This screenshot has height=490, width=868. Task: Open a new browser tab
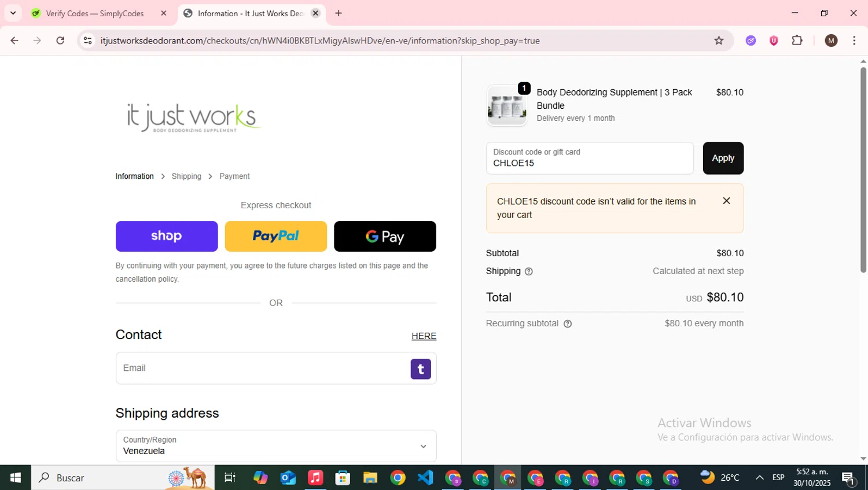pos(339,13)
